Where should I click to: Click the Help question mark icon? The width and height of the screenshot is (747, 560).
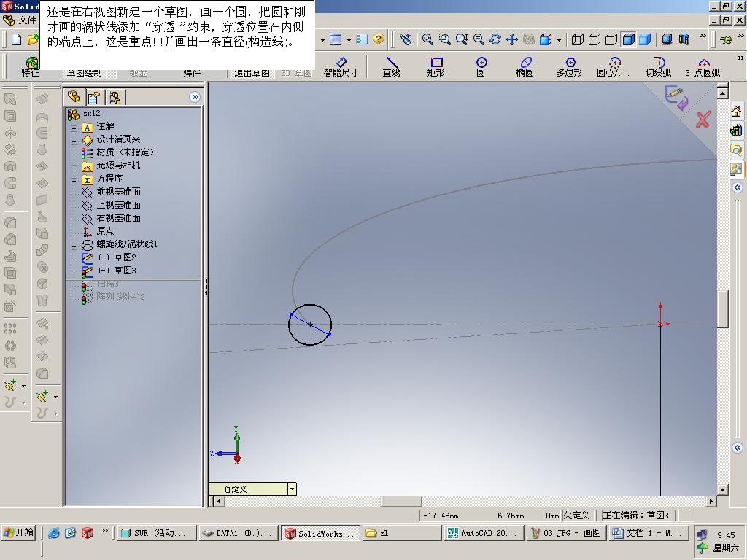click(379, 39)
